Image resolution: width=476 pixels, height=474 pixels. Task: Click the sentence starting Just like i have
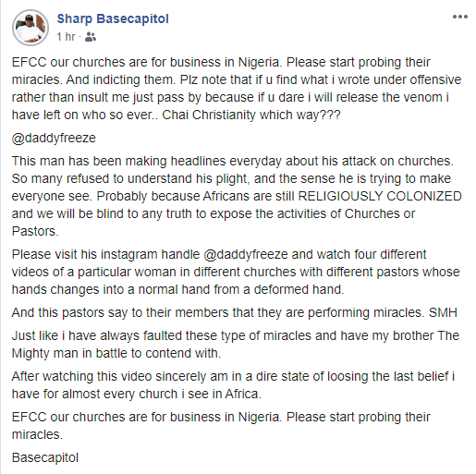pos(236,345)
